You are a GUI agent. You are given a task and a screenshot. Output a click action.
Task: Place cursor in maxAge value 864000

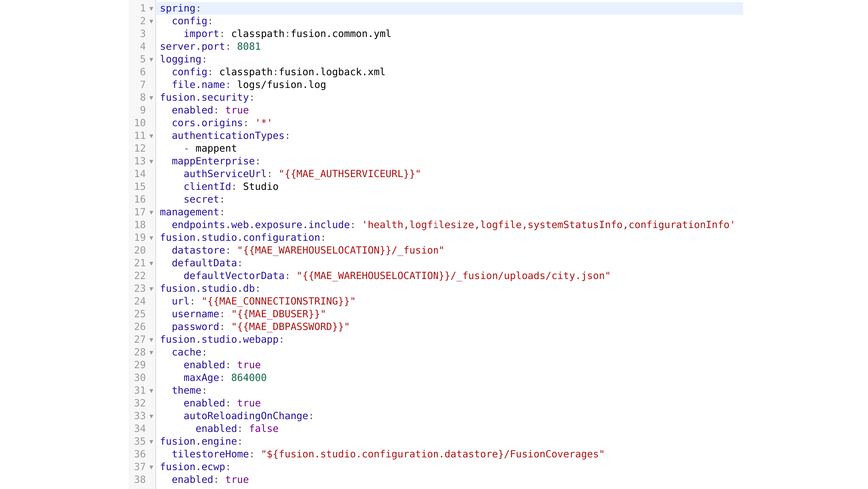point(249,378)
